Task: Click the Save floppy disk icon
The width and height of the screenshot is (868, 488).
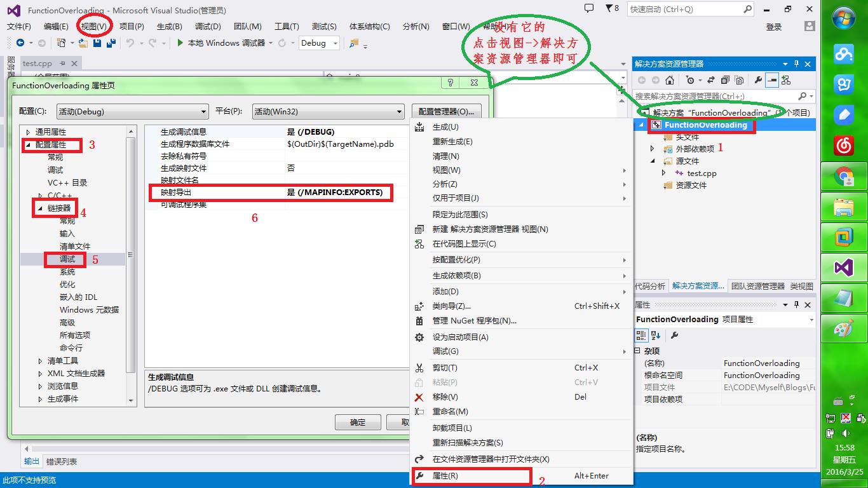Action: tap(97, 43)
